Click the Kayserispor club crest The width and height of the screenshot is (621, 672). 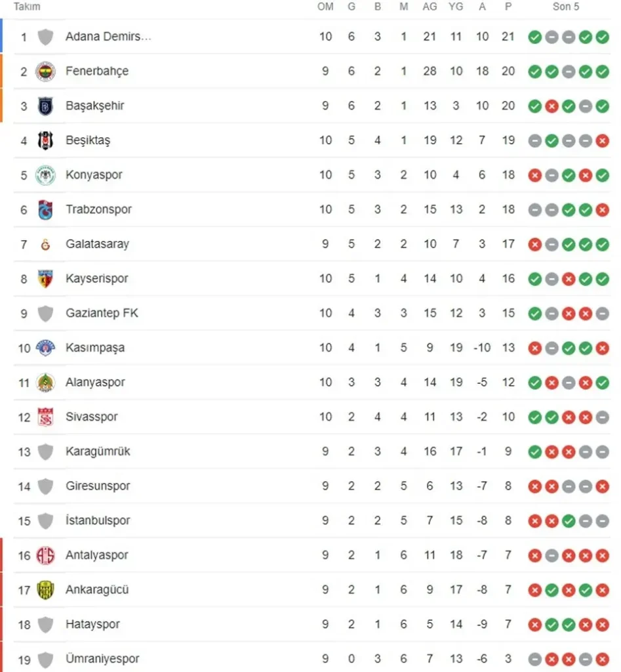45,279
